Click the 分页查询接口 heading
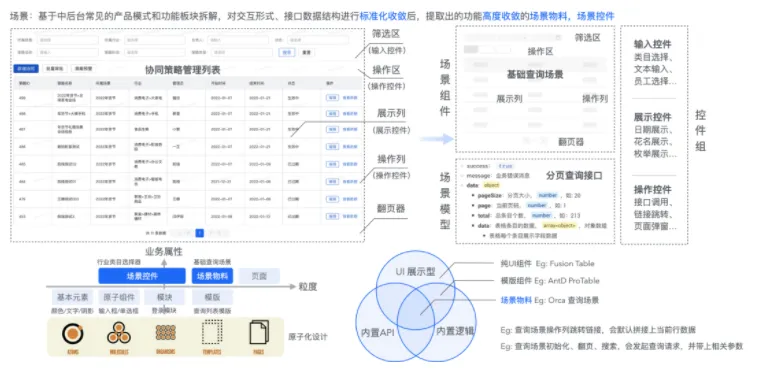 [x=574, y=175]
